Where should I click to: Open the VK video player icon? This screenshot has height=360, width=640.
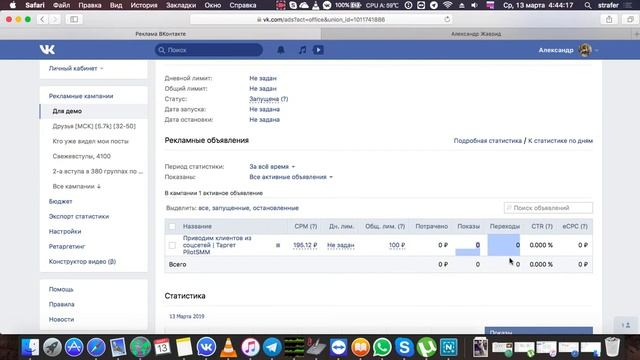(x=318, y=50)
